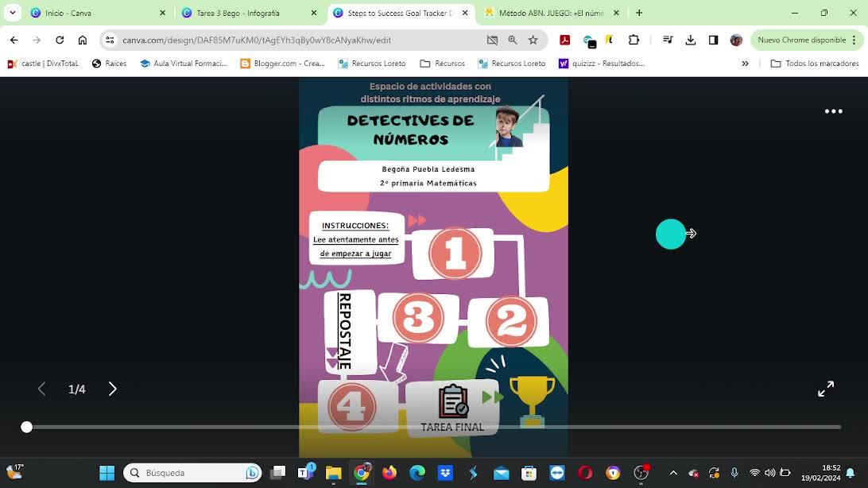This screenshot has height=488, width=868.
Task: Go forward in browser history
Action: pos(37,40)
